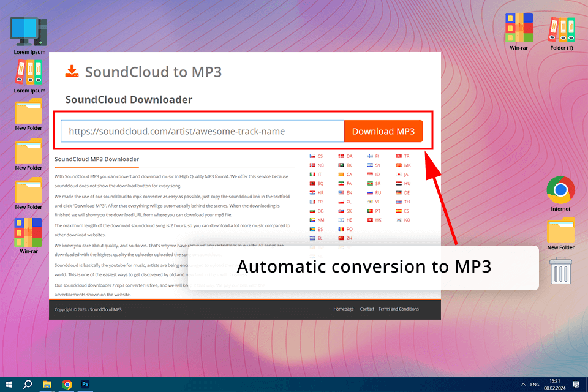Click the Chinese flag next to ZH
The image size is (588, 392).
[x=341, y=238]
